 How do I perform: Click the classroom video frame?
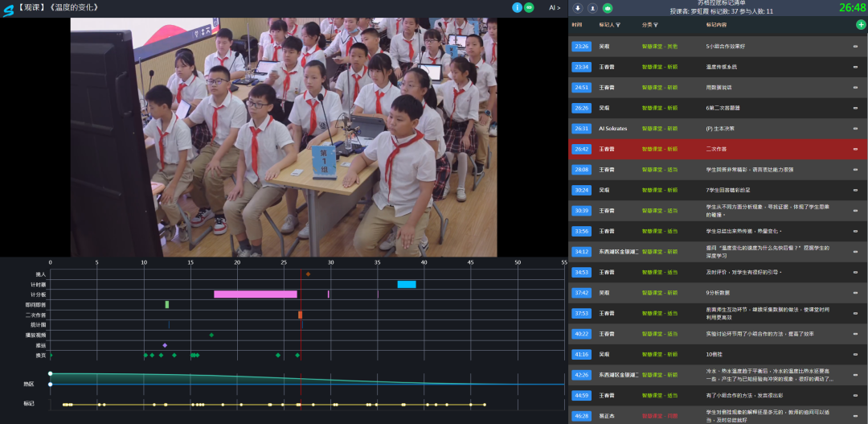click(x=284, y=137)
